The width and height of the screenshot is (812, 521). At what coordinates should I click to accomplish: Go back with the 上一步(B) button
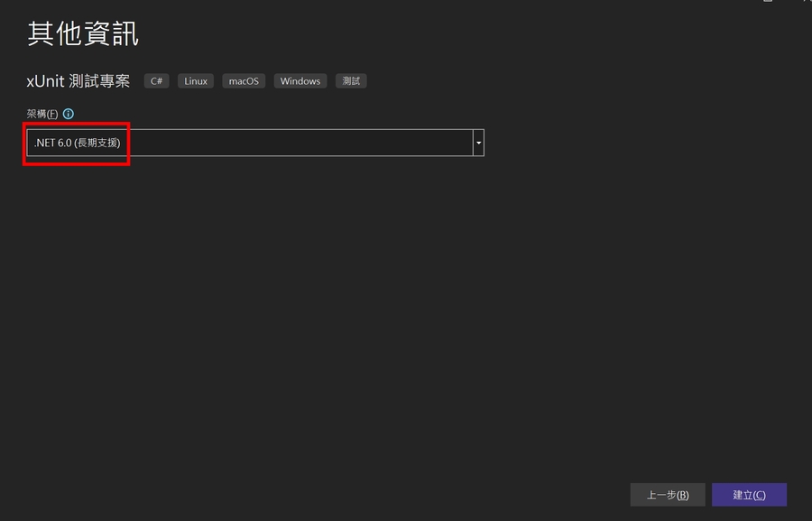pyautogui.click(x=668, y=495)
